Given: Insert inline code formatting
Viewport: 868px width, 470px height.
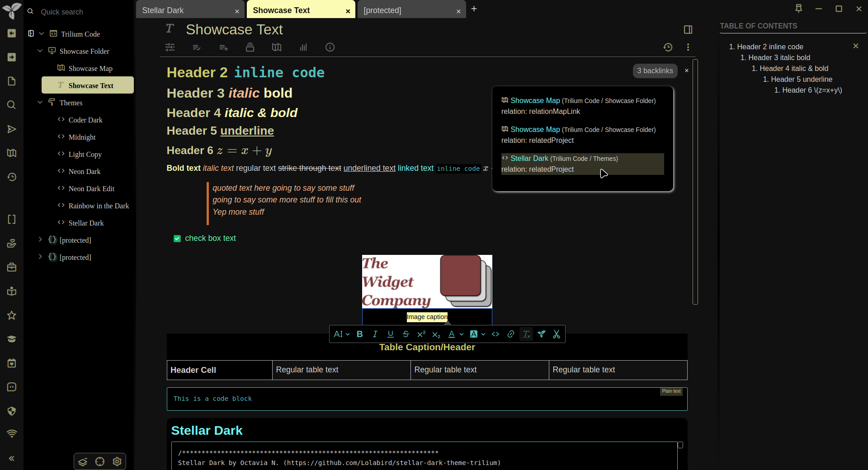Looking at the screenshot, I should tap(495, 334).
